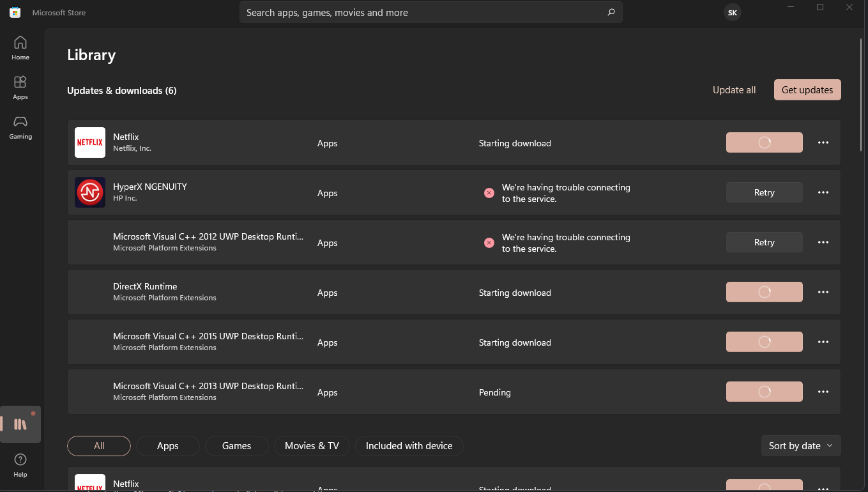Click Microsoft Visual C++ 2013 UWP title
The width and height of the screenshot is (868, 492).
pyautogui.click(x=208, y=386)
